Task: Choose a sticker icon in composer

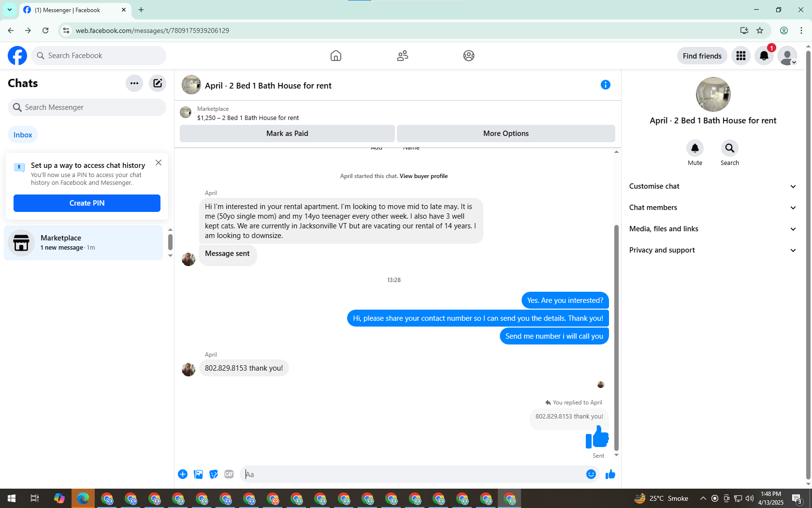Action: (x=214, y=474)
